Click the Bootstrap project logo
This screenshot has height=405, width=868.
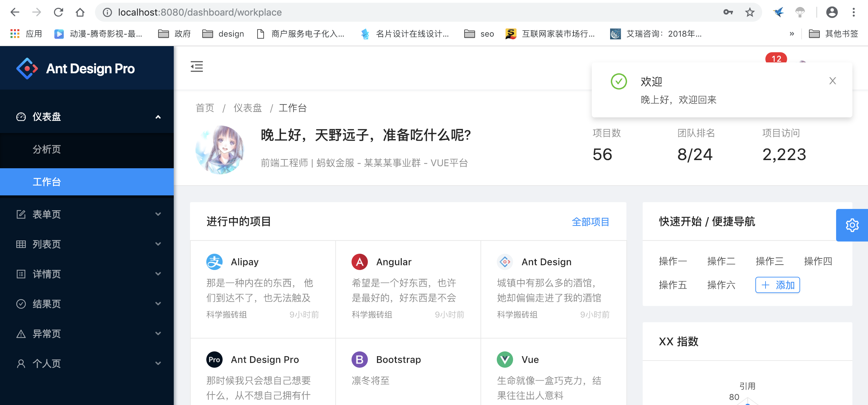tap(360, 360)
